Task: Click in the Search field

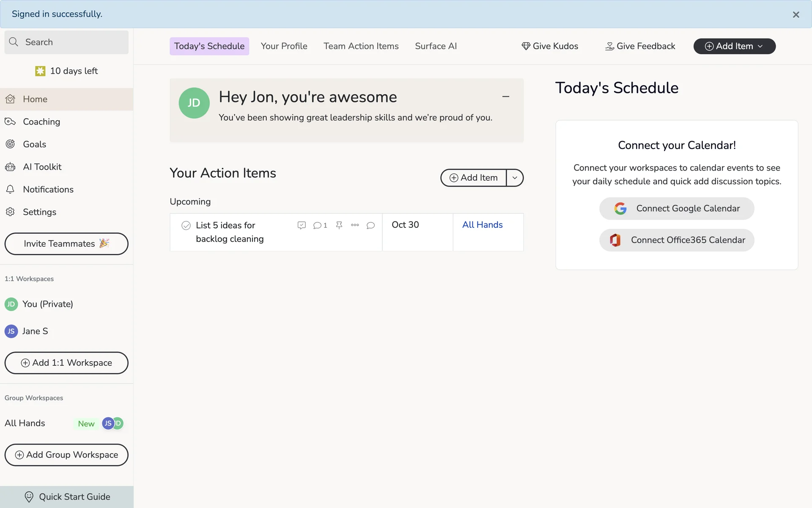Action: tap(66, 42)
